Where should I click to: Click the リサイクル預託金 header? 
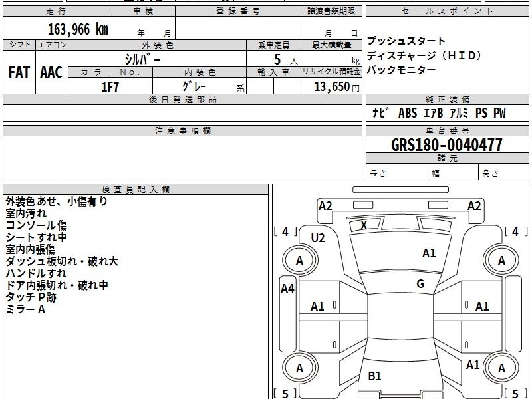(331, 72)
